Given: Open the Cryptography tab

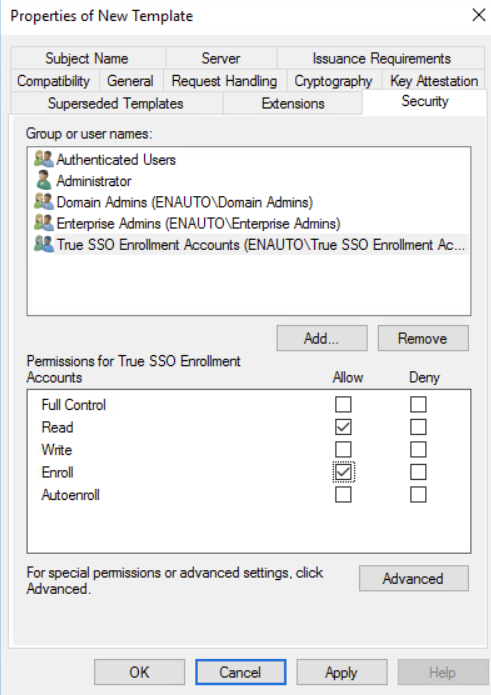Looking at the screenshot, I should point(334,81).
